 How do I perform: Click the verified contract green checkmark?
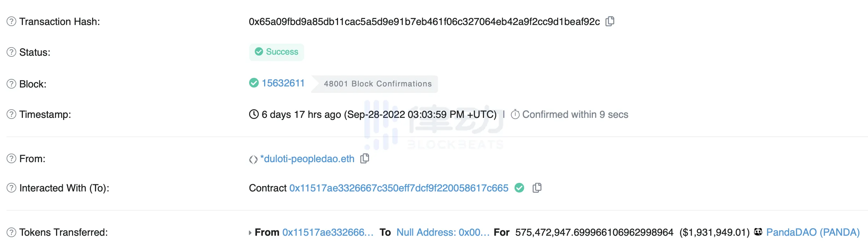pos(519,188)
